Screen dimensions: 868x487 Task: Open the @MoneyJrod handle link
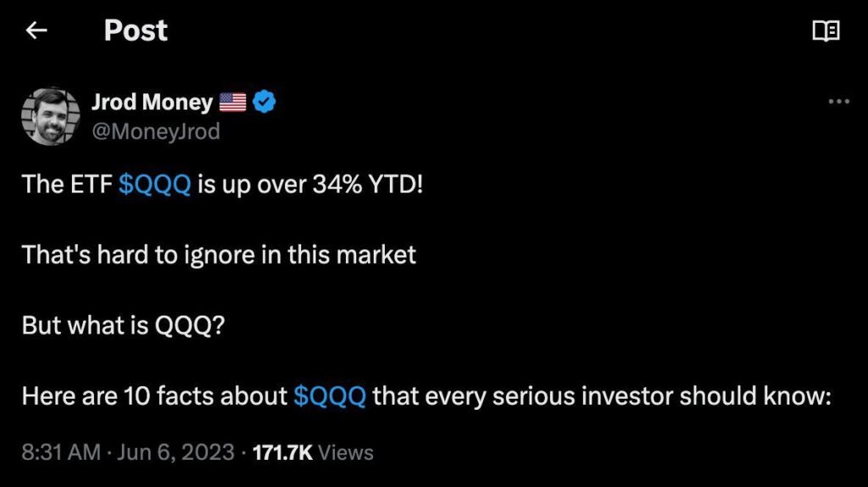(155, 131)
